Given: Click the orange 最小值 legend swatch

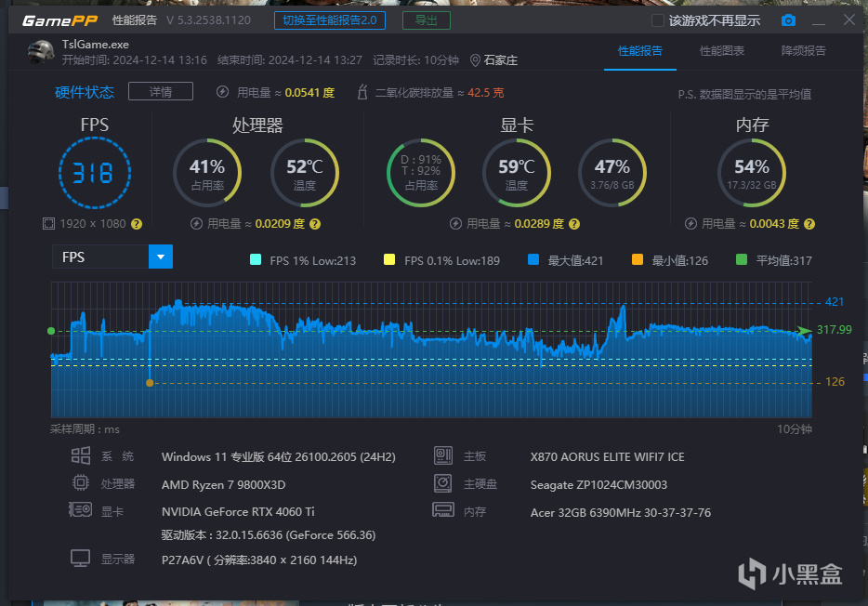Looking at the screenshot, I should (638, 259).
